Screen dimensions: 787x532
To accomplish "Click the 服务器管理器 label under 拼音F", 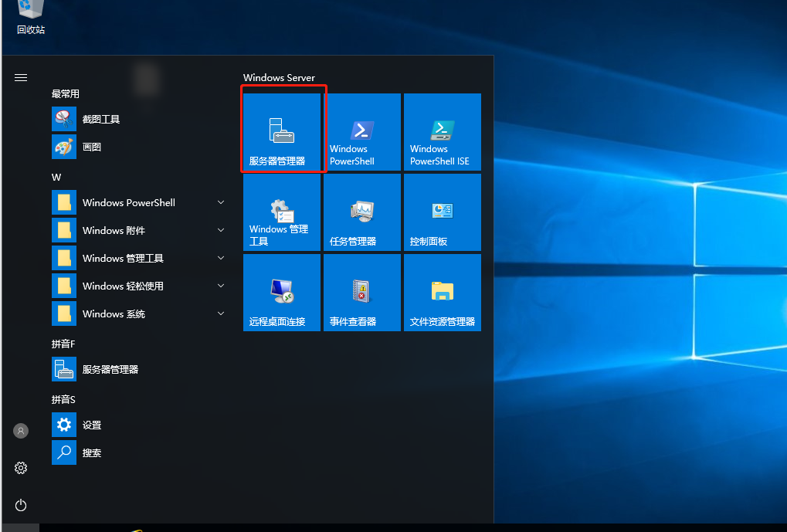I will point(110,370).
